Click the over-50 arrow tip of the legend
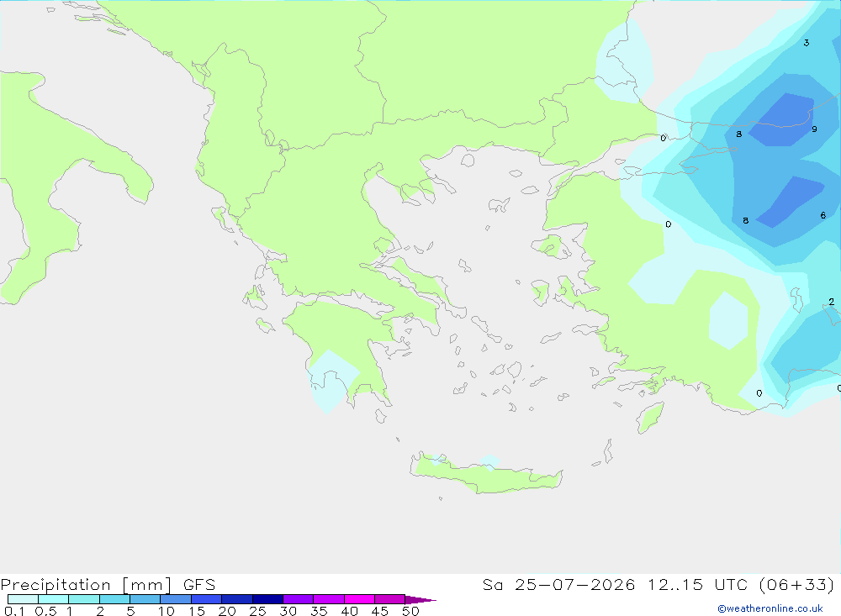The image size is (841, 616). tap(421, 600)
